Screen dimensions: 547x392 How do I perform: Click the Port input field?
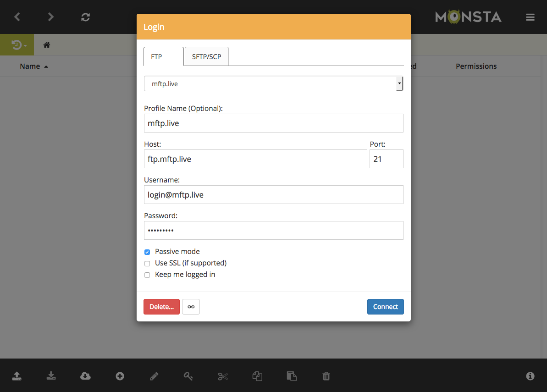[386, 159]
